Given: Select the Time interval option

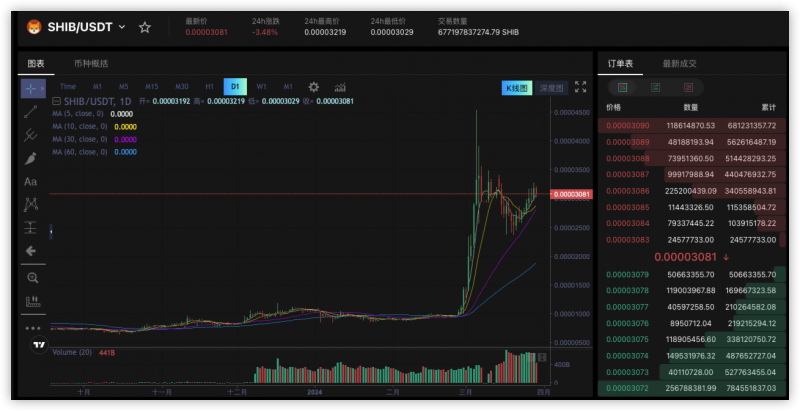Looking at the screenshot, I should (x=68, y=87).
